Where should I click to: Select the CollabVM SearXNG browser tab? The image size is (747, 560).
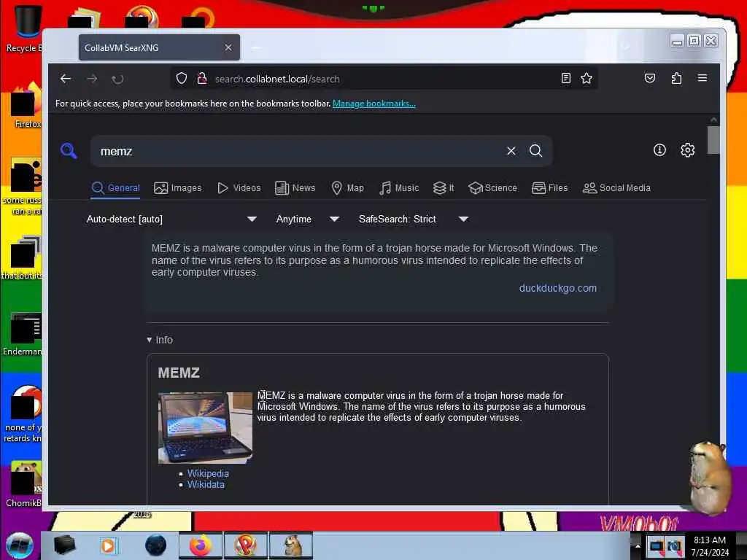point(159,47)
